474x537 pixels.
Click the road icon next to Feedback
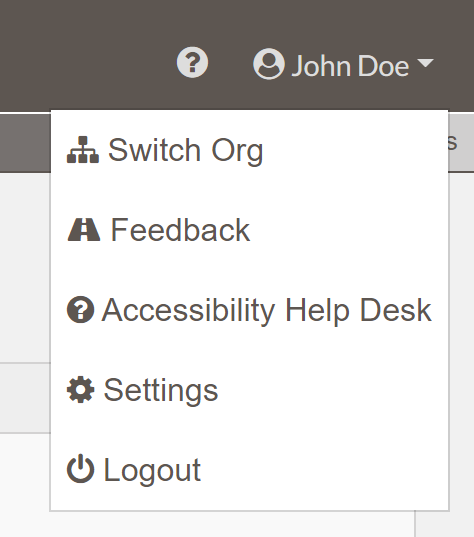pyautogui.click(x=84, y=230)
